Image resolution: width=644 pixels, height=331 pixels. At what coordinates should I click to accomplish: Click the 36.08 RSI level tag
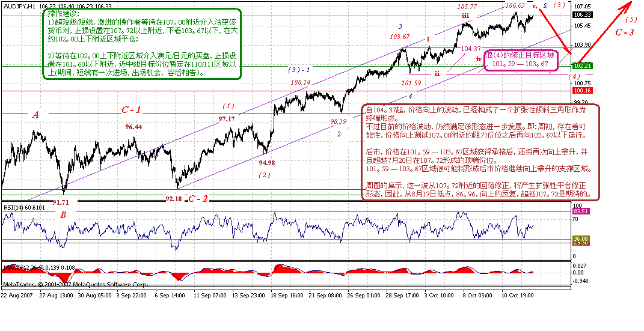(581, 238)
